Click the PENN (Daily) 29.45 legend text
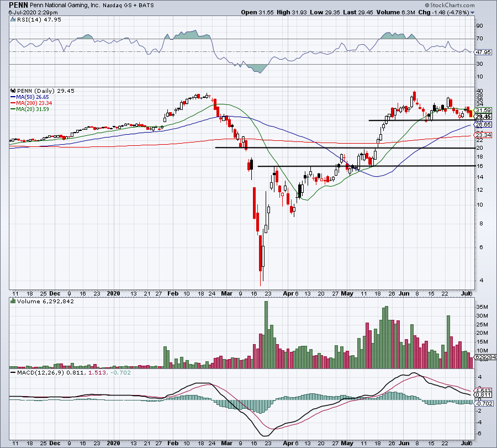The image size is (497, 448). [46, 91]
